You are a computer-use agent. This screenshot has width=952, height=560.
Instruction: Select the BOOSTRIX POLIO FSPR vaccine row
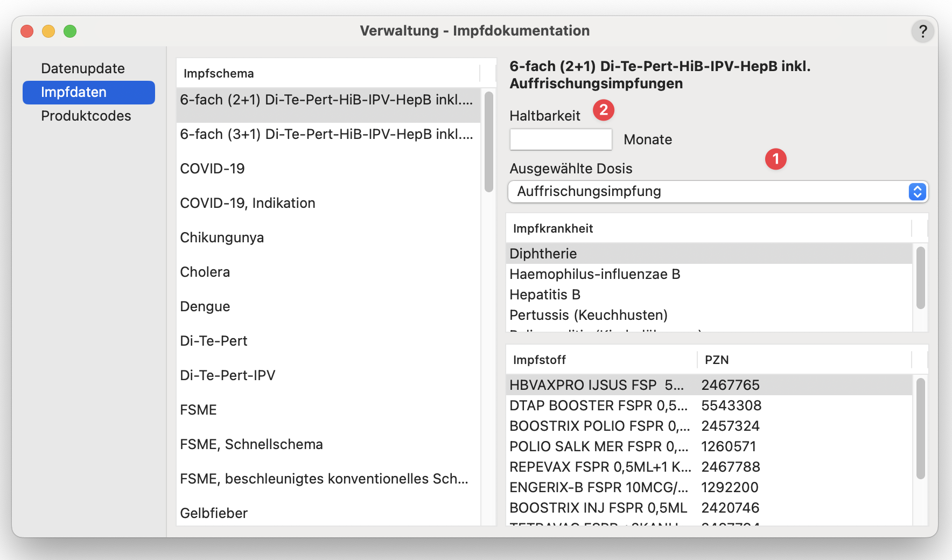coord(599,426)
